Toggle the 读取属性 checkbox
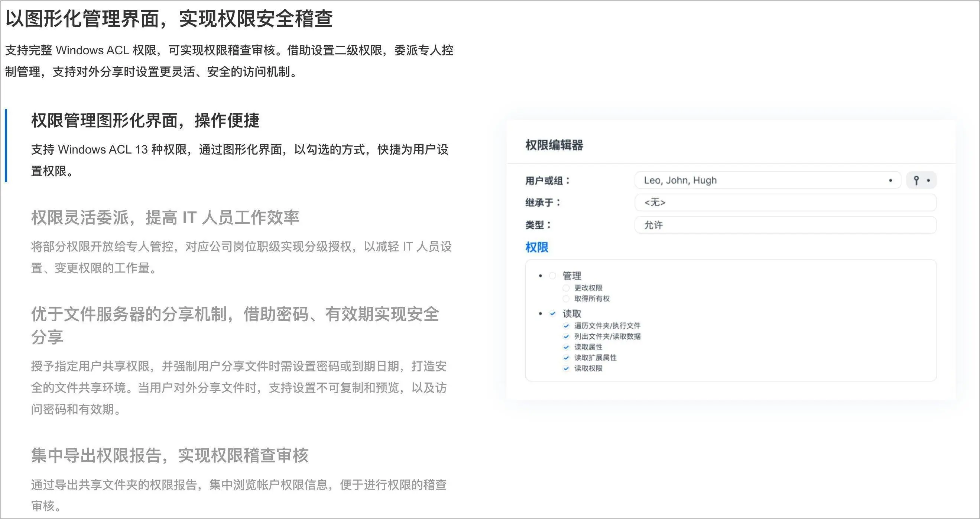Screen dimensions: 980x519 point(566,347)
